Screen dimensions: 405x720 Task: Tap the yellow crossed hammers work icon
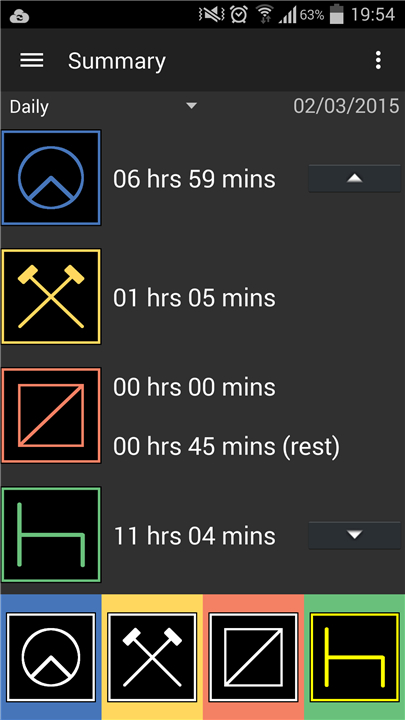51,297
